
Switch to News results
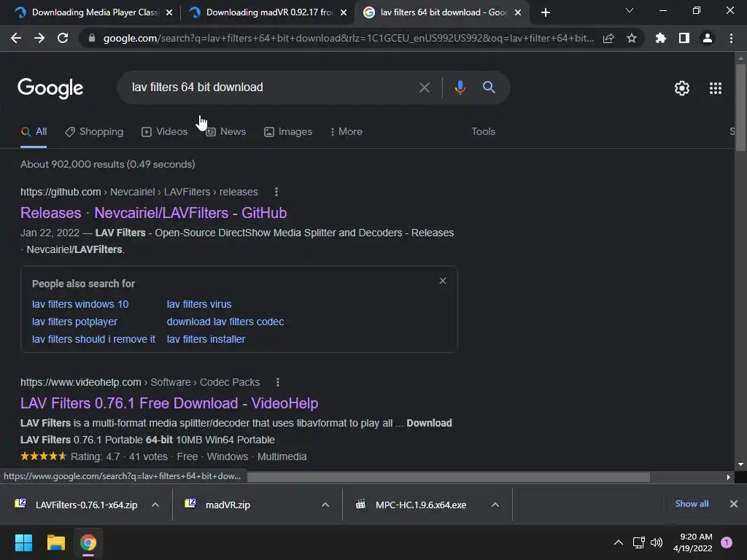pyautogui.click(x=226, y=132)
